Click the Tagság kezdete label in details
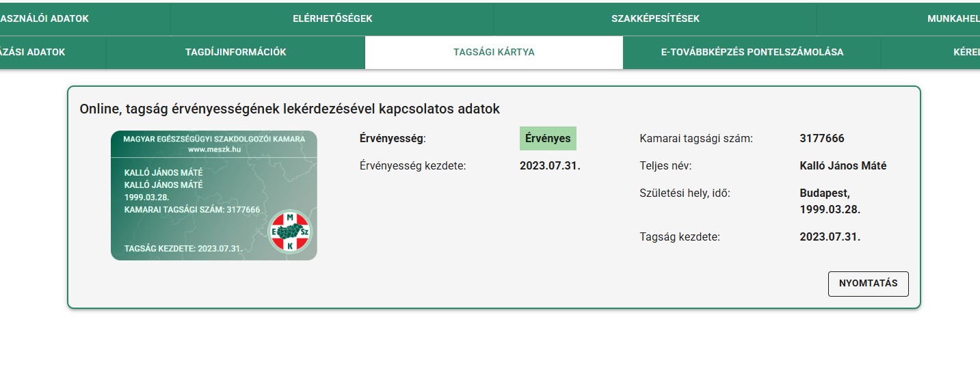The width and height of the screenshot is (980, 378). pos(680,237)
